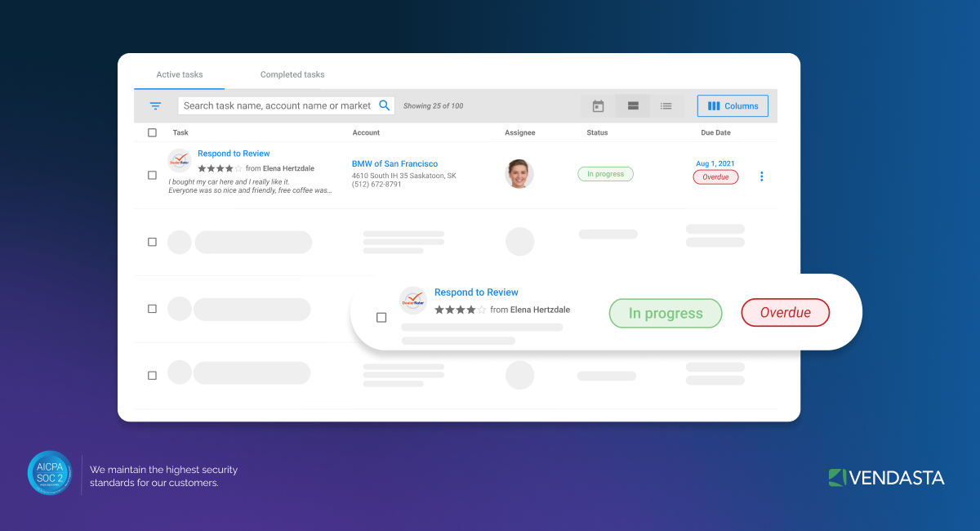Open the filter options icon
The height and width of the screenshot is (531, 980).
(x=155, y=106)
